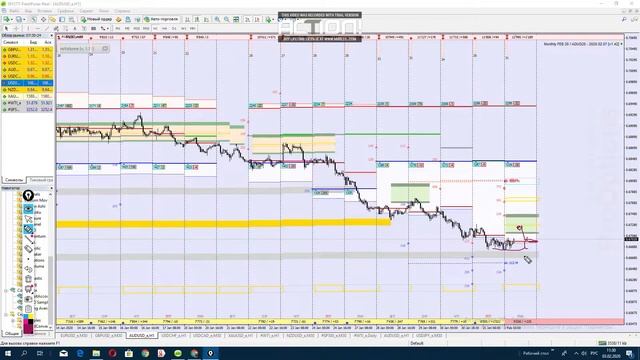The height and width of the screenshot is (360, 640).
Task: Switch timeframe to H4
Action: click(x=164, y=28)
